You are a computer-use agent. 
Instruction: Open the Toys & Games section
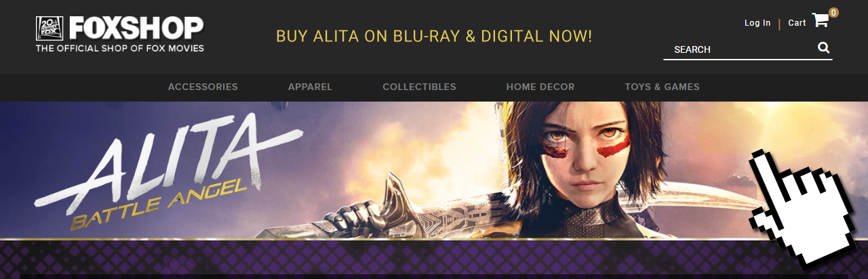click(662, 87)
